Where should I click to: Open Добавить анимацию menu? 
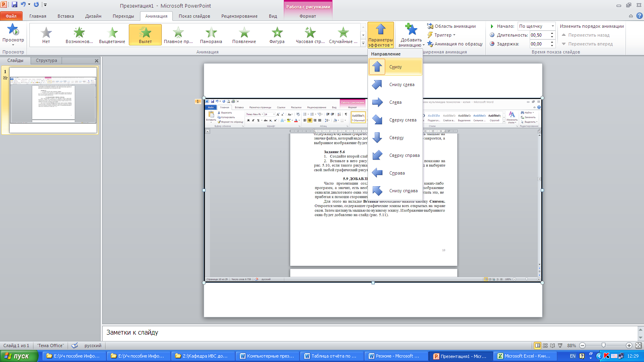(x=411, y=35)
